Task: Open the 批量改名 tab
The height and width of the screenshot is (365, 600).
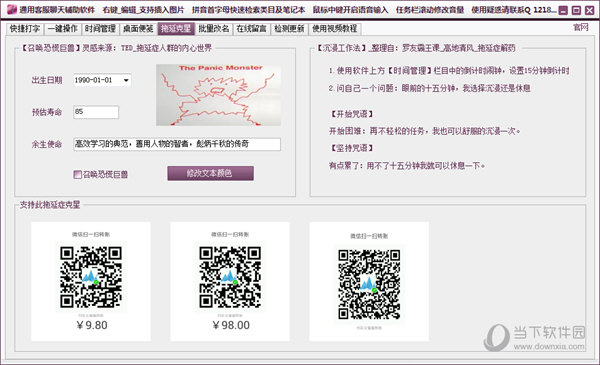Action: click(x=214, y=29)
